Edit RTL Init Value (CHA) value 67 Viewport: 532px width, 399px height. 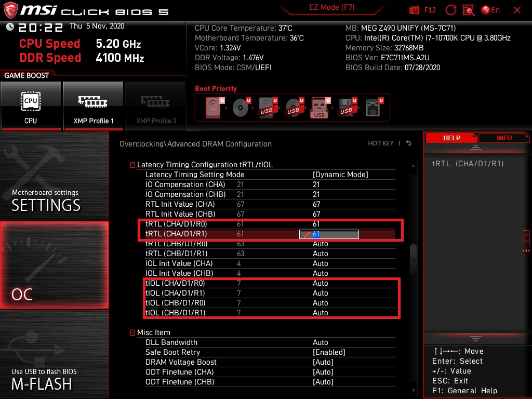click(x=316, y=204)
